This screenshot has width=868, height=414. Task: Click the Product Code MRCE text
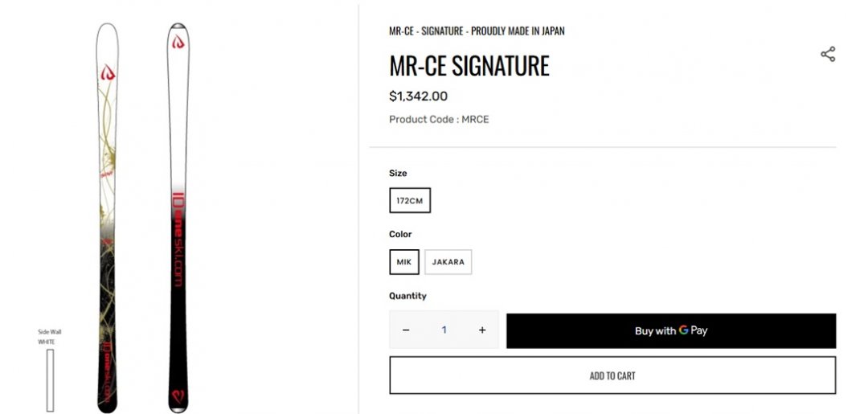[x=439, y=119]
